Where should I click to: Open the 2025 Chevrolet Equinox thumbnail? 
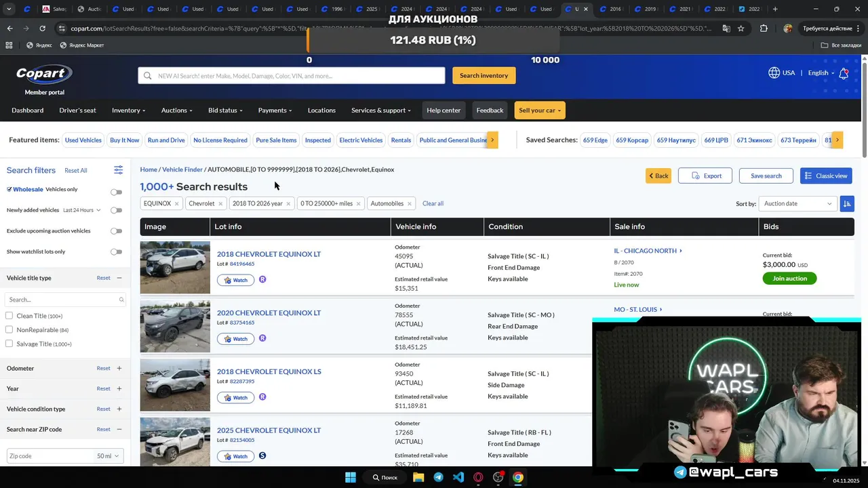pyautogui.click(x=175, y=441)
